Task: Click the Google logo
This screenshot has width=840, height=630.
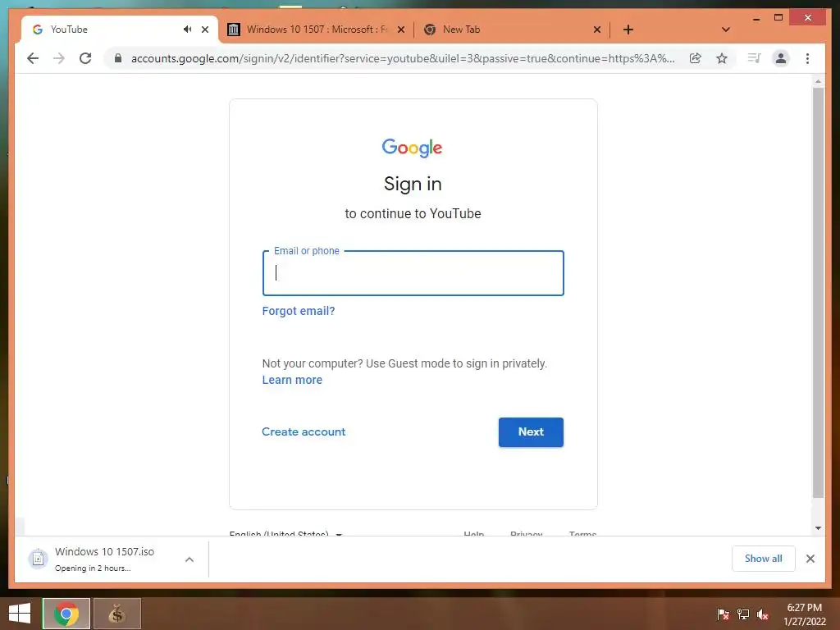Action: 412,148
